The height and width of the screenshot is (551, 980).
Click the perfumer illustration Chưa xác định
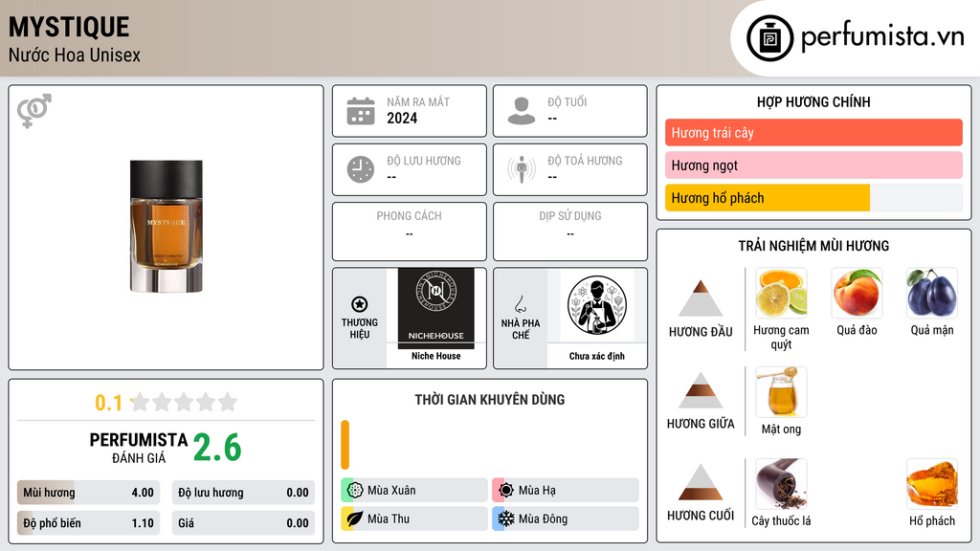597,306
